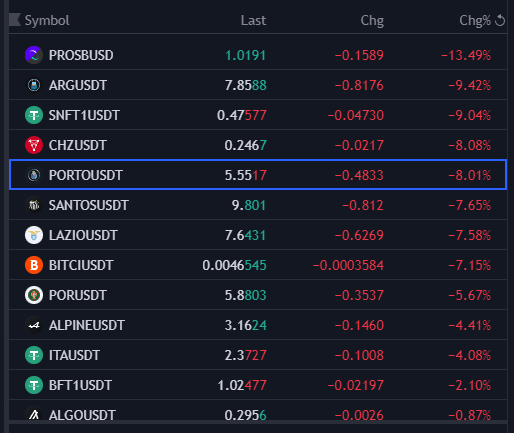This screenshot has height=433, width=514.
Task: Click the last price 0.2467
Action: coord(245,145)
